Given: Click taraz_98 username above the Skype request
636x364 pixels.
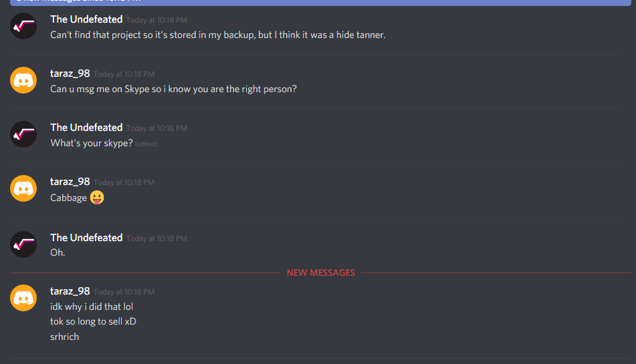Looking at the screenshot, I should (70, 73).
